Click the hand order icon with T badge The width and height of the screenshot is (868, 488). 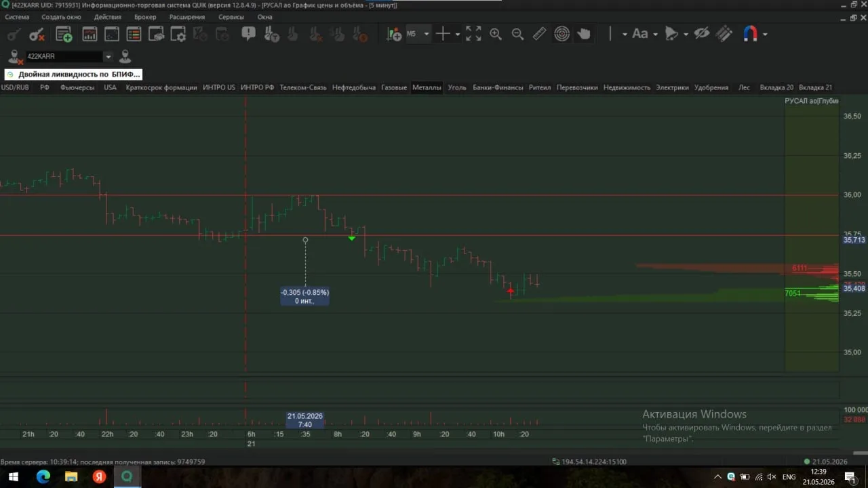(271, 34)
